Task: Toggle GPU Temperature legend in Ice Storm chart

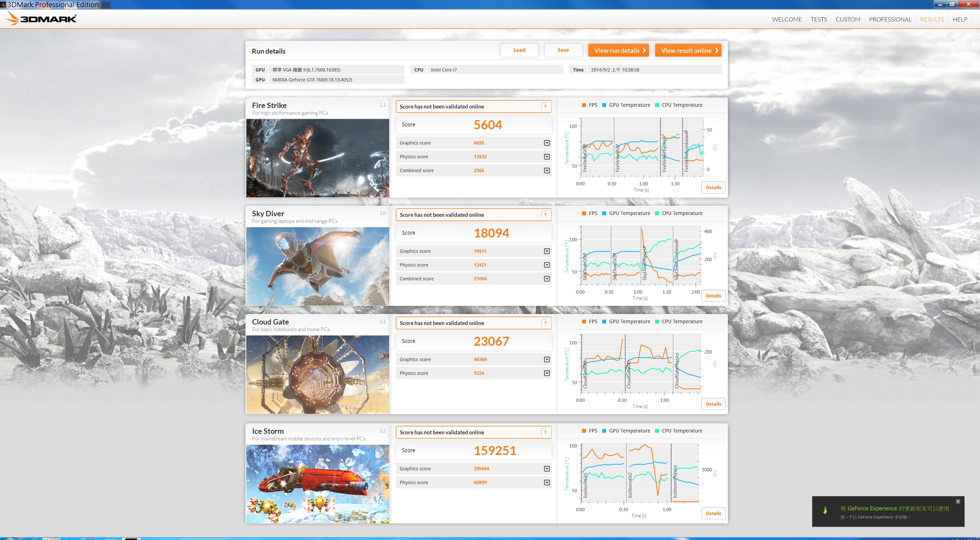Action: pos(626,431)
